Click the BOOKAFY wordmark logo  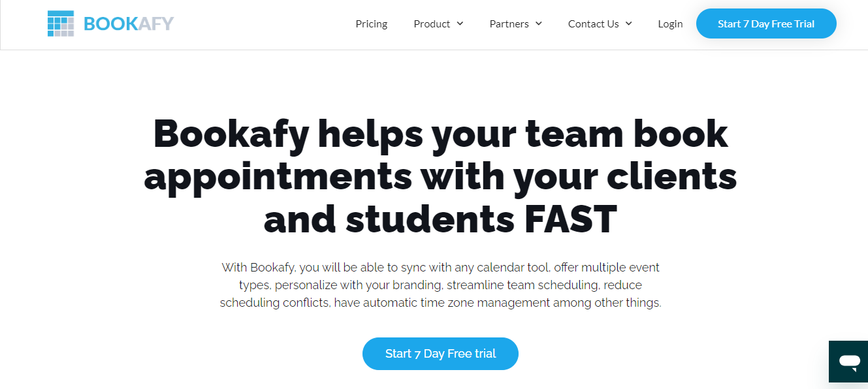click(128, 23)
